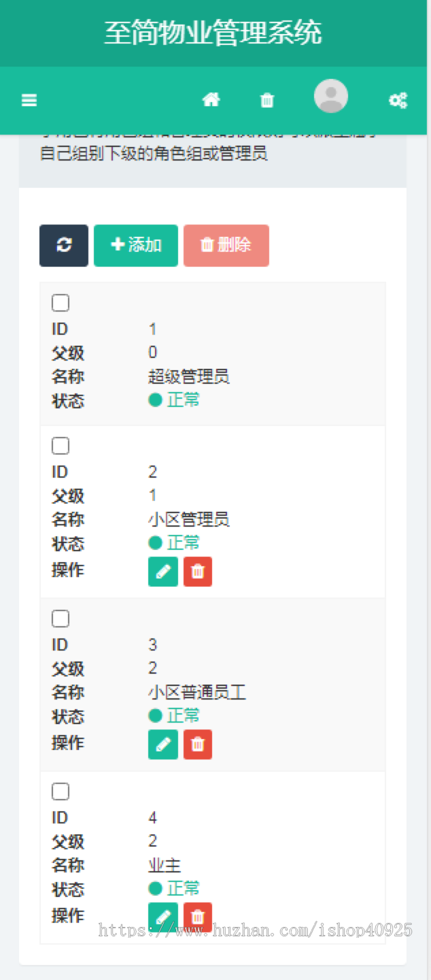The width and height of the screenshot is (431, 980).
Task: Open the user avatar menu
Action: click(x=331, y=97)
